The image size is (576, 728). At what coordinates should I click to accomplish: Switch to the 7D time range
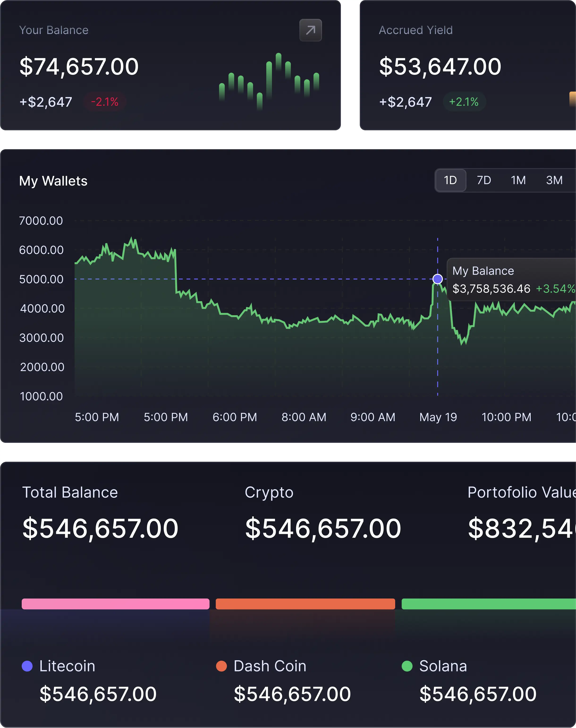484,180
